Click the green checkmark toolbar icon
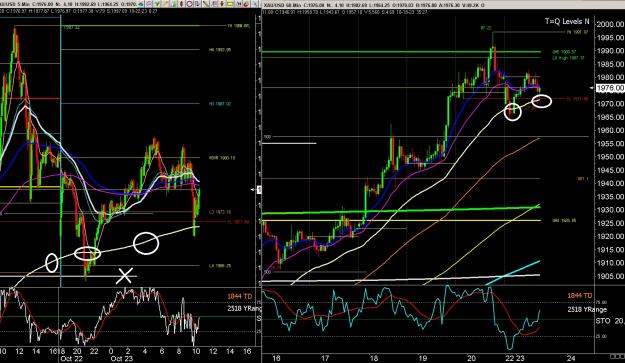 157,4
